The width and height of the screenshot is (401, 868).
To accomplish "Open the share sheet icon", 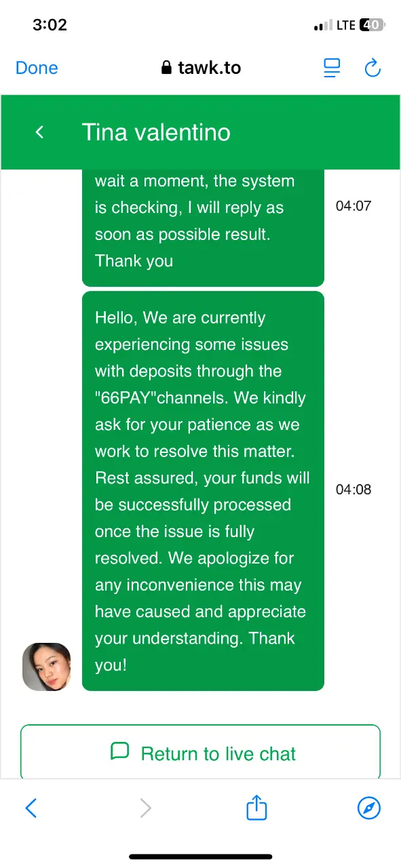I will [x=256, y=807].
